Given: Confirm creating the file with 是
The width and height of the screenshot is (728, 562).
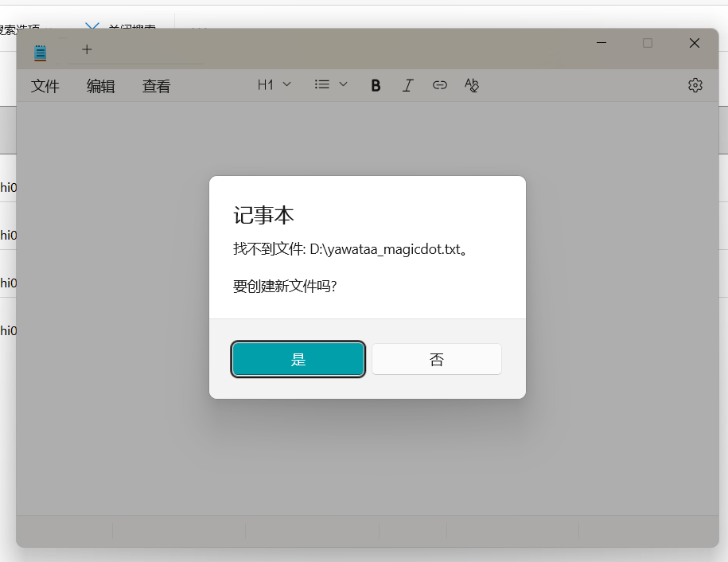Looking at the screenshot, I should coord(298,359).
